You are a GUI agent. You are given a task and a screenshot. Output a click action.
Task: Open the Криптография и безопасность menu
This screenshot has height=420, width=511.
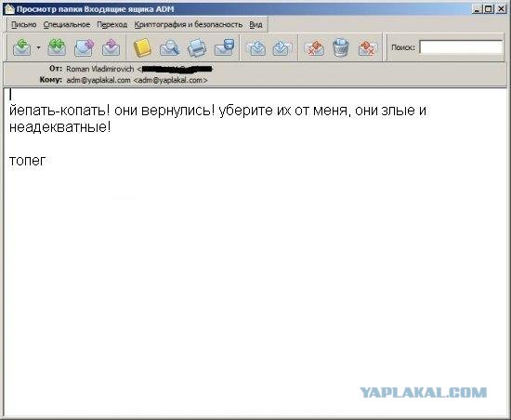click(x=189, y=25)
